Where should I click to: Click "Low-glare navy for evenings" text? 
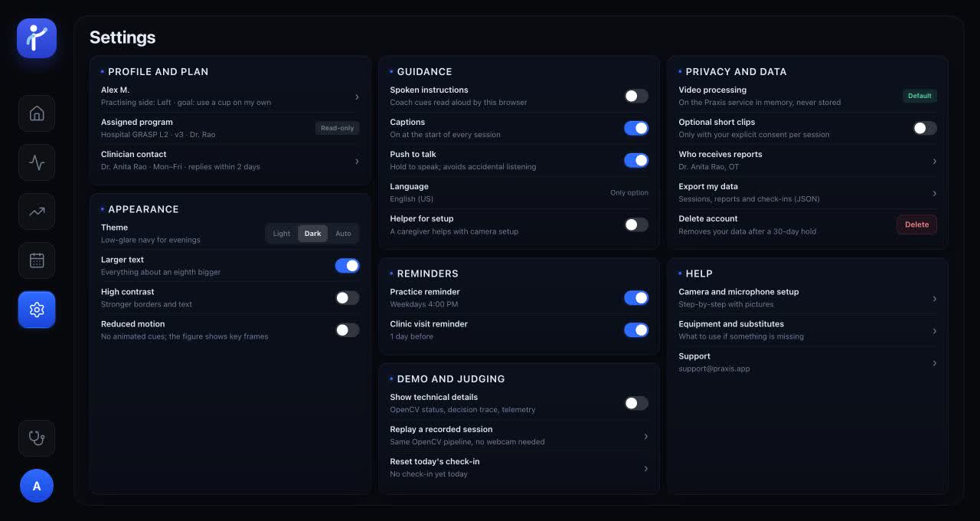[x=151, y=240]
